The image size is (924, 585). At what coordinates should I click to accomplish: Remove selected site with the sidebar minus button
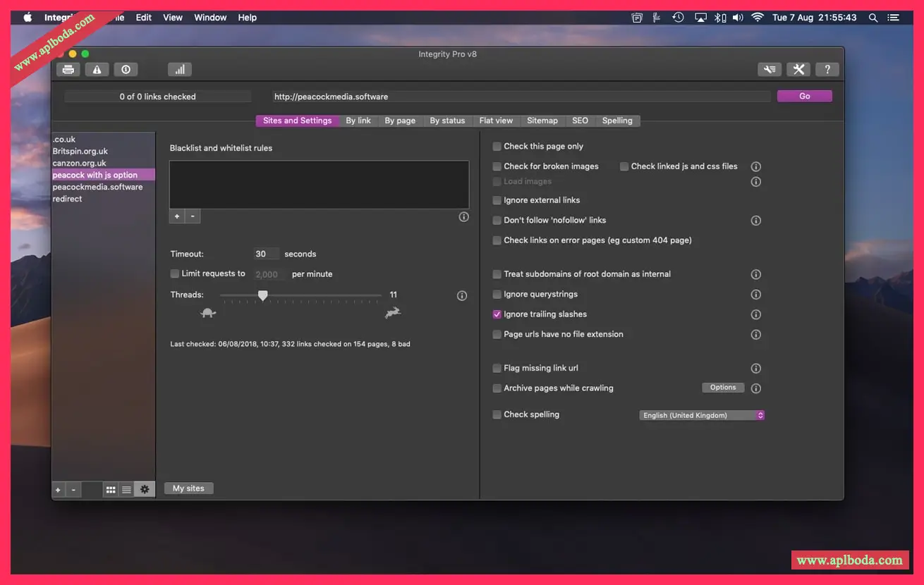[73, 490]
